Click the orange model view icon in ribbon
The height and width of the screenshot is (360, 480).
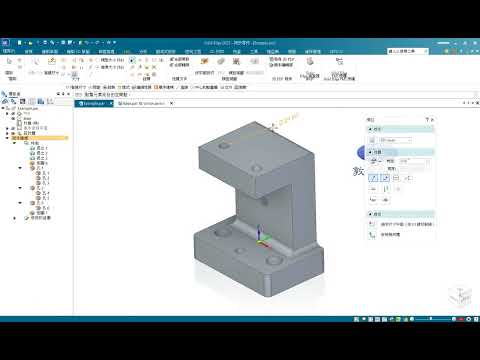204,61
